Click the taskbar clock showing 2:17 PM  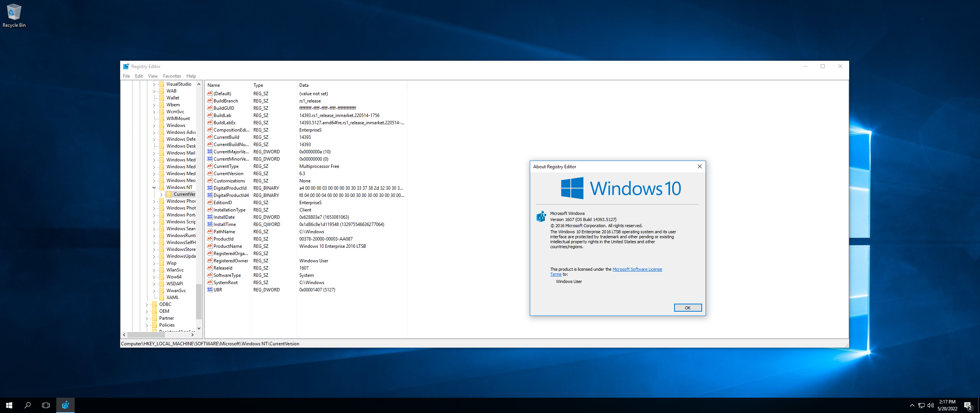(x=947, y=405)
